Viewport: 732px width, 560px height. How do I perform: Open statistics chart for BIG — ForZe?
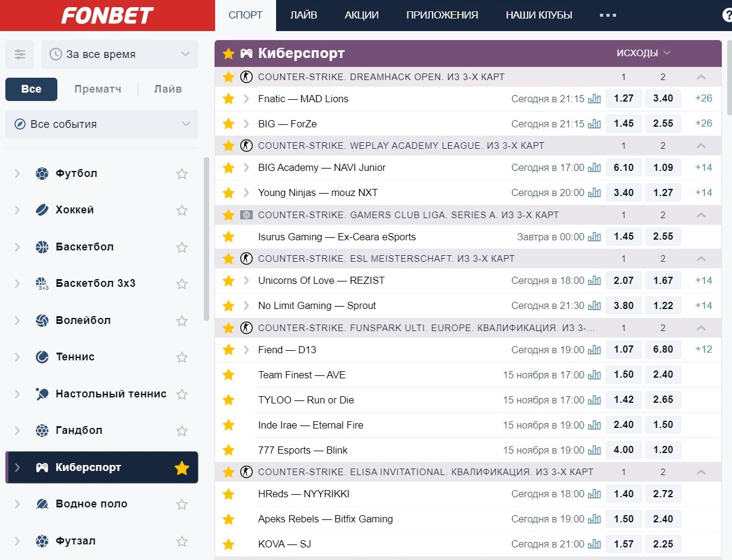594,124
